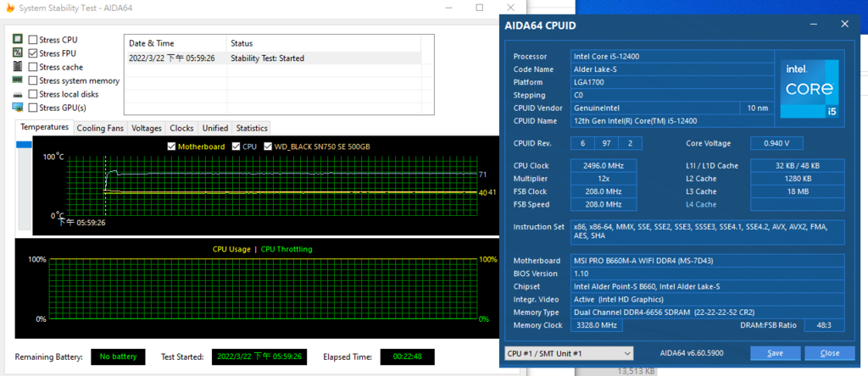
Task: Click the Stepping value C0
Action: [672, 95]
